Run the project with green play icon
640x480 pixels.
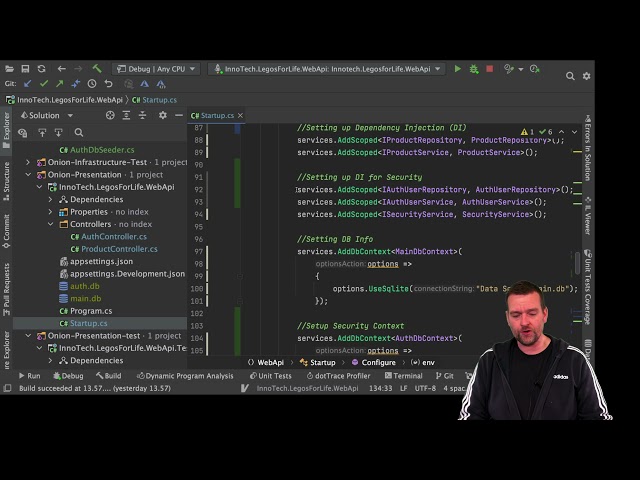(x=458, y=69)
